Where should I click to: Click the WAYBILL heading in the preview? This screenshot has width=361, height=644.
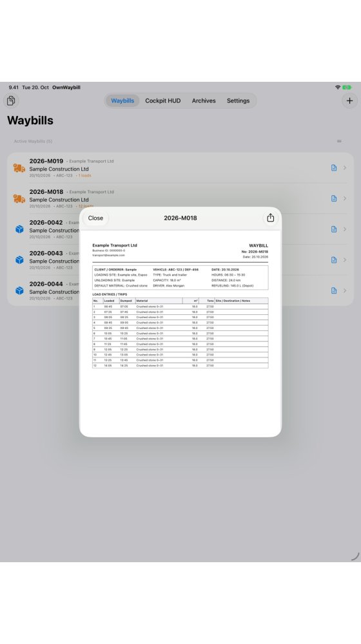(x=259, y=245)
